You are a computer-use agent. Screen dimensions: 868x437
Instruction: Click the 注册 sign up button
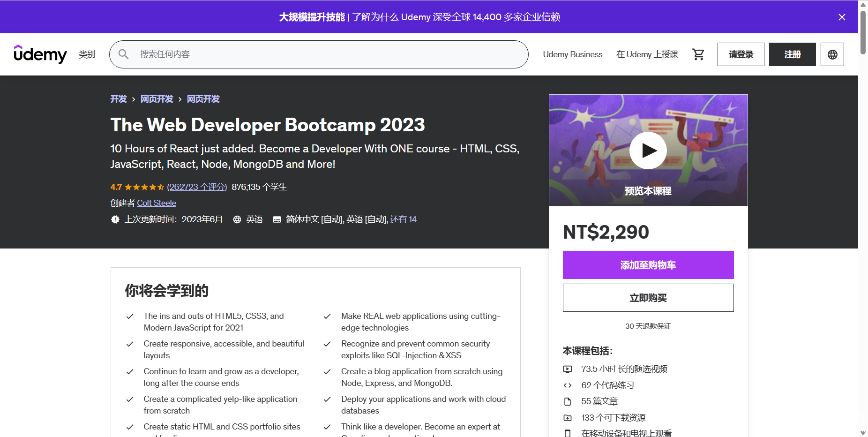[793, 54]
